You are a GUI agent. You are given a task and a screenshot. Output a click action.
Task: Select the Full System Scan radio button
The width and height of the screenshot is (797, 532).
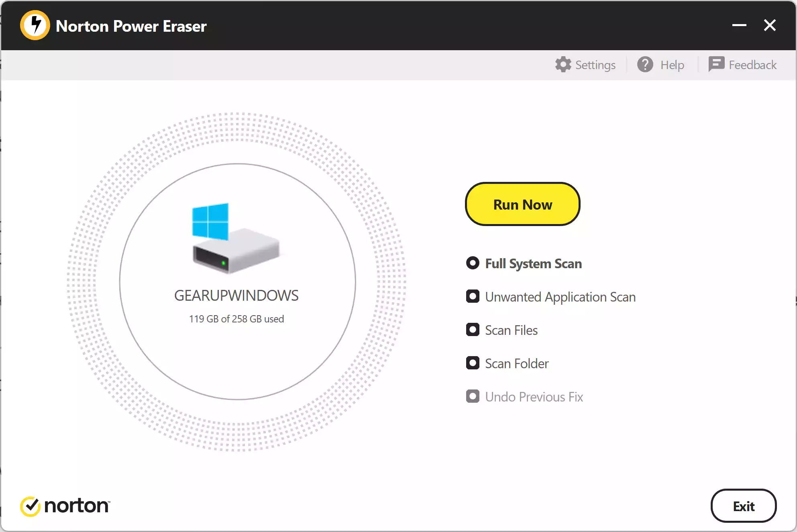click(473, 263)
